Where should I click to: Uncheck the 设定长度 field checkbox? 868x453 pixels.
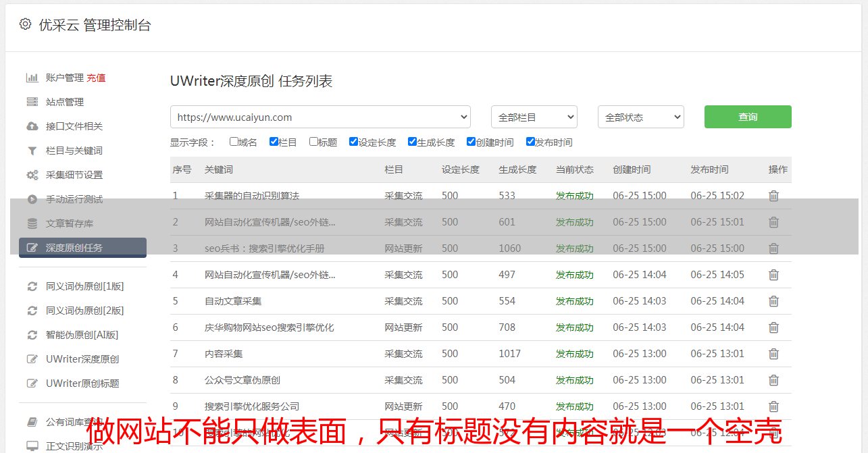click(353, 142)
